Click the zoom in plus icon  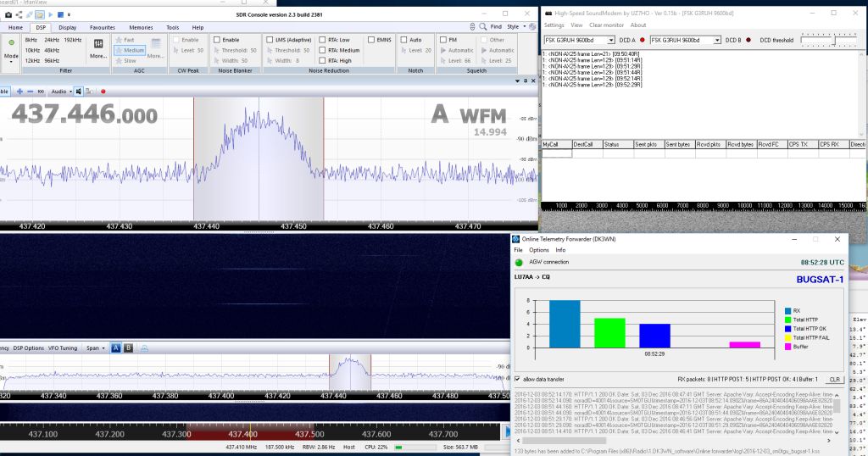[x=20, y=92]
